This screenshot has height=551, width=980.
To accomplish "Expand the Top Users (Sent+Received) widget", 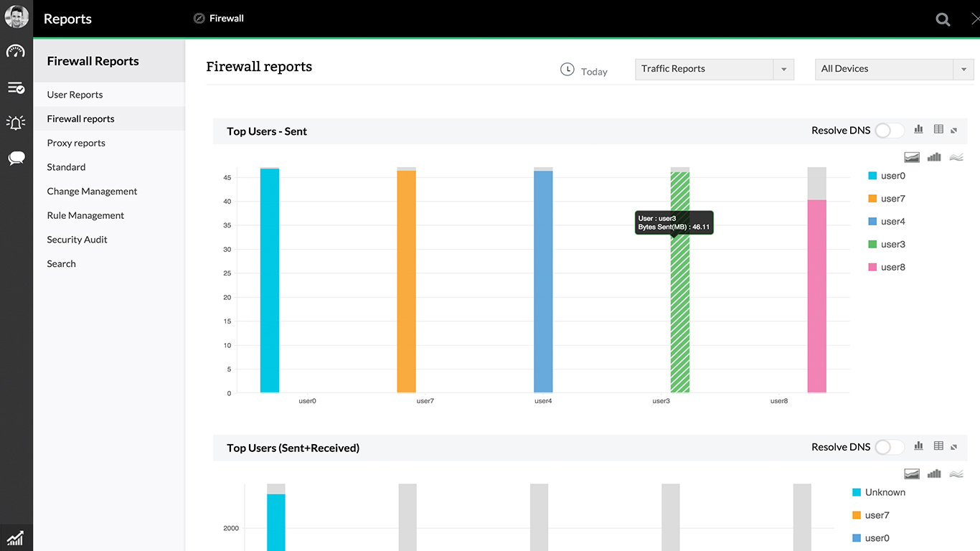I will click(954, 447).
